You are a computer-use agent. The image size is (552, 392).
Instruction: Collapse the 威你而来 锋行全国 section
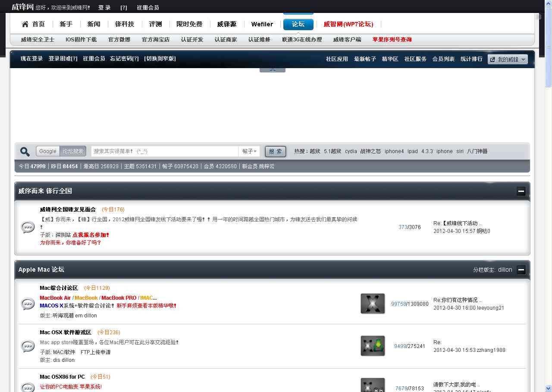(521, 191)
